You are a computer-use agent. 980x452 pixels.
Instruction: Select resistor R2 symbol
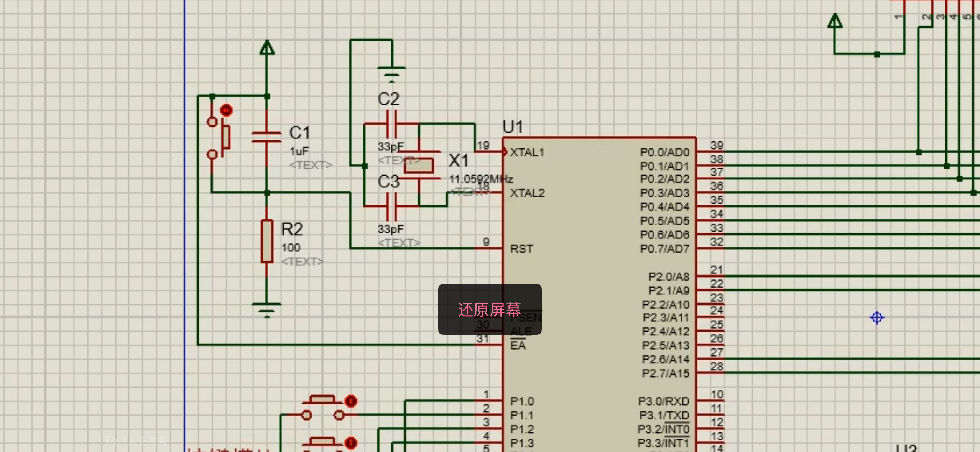point(267,241)
